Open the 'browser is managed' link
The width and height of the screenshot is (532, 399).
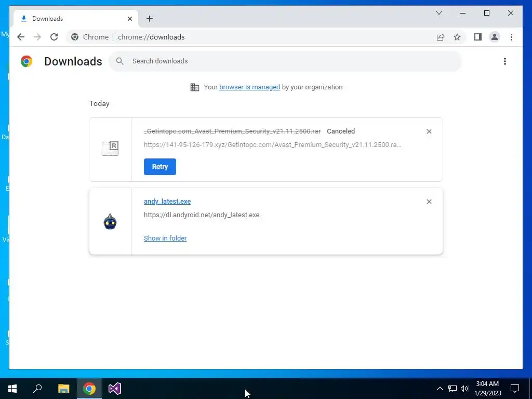pyautogui.click(x=249, y=87)
